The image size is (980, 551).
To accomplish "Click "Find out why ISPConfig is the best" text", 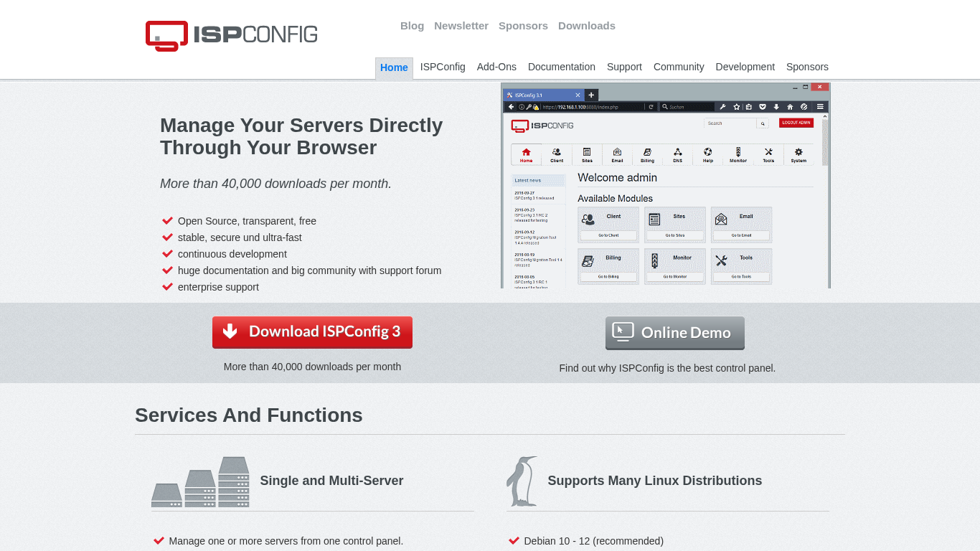I will [x=667, y=368].
